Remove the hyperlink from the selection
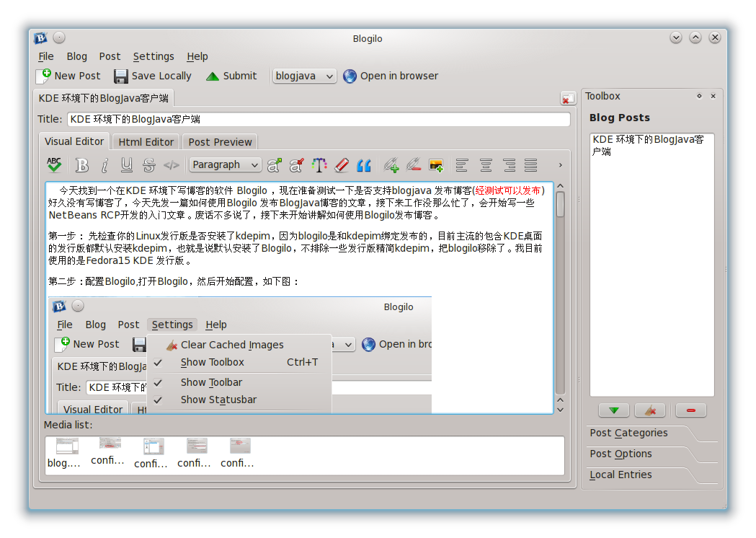This screenshot has height=538, width=756. point(413,165)
